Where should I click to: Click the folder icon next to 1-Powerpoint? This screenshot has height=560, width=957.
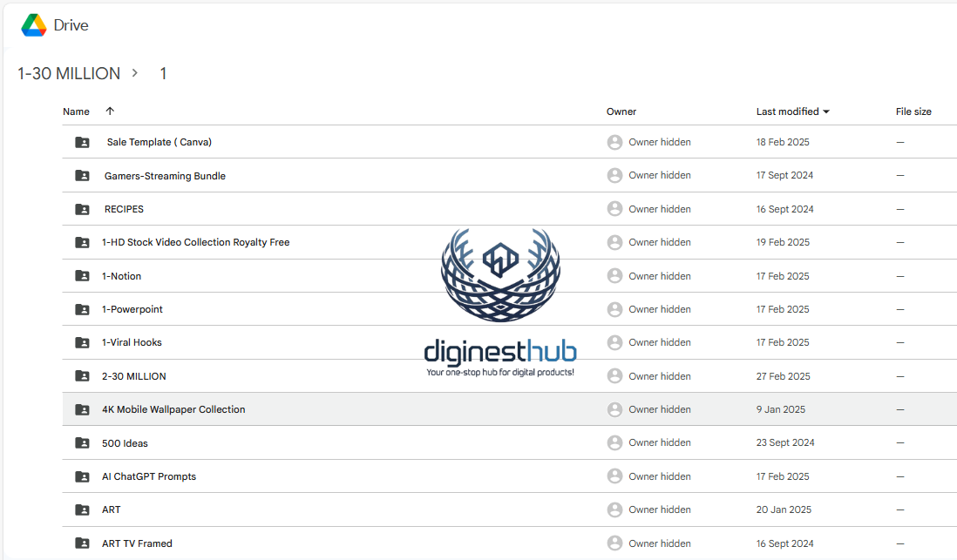click(x=82, y=309)
